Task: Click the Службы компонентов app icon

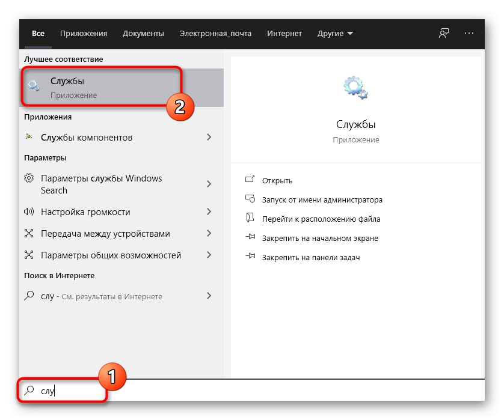Action: [29, 137]
